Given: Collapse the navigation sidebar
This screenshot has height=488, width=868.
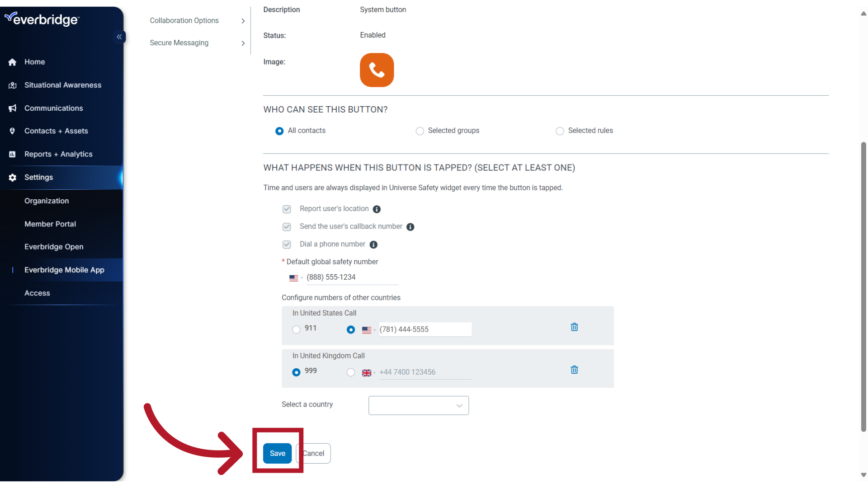Looking at the screenshot, I should 119,37.
